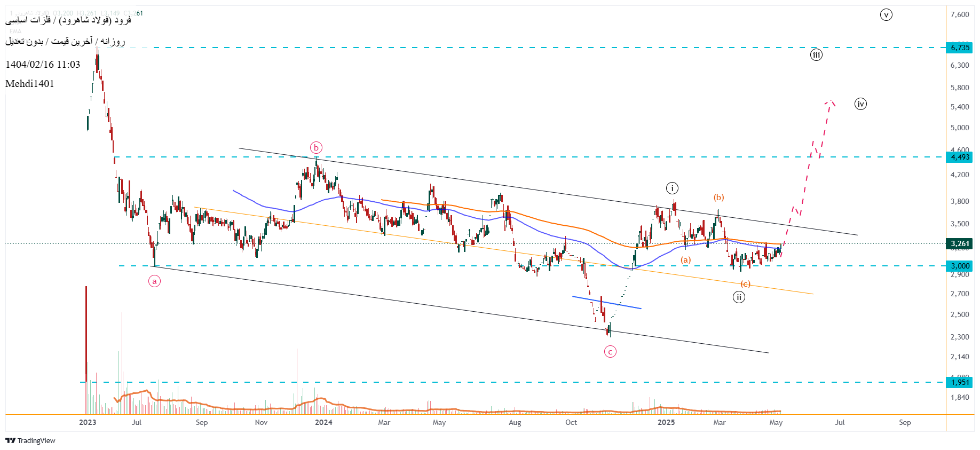
Task: Click the TradingView logo
Action: (x=30, y=440)
